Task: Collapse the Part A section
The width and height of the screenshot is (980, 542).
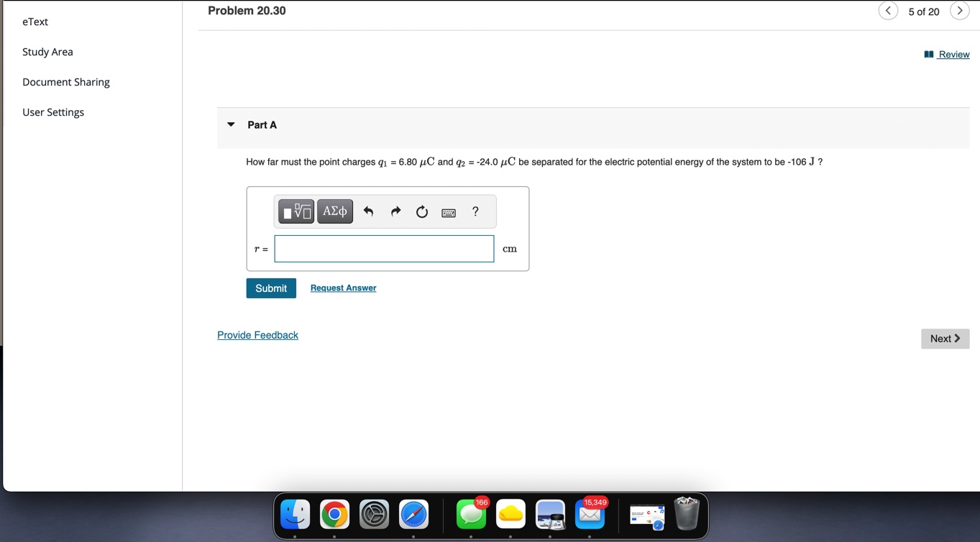Action: [230, 124]
